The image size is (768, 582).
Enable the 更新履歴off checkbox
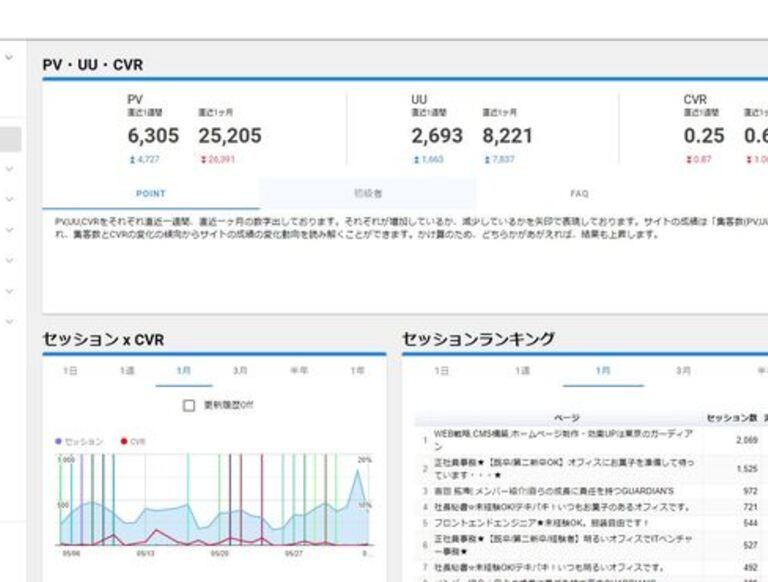tap(189, 405)
